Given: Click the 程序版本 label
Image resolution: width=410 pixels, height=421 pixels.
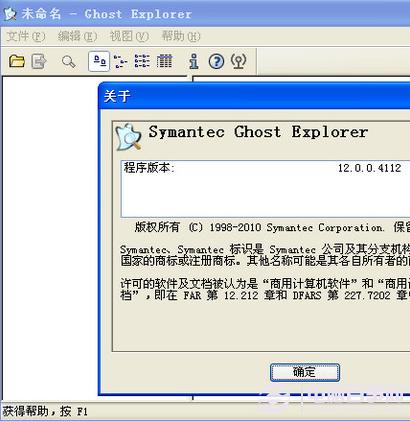Looking at the screenshot, I should (x=149, y=168).
